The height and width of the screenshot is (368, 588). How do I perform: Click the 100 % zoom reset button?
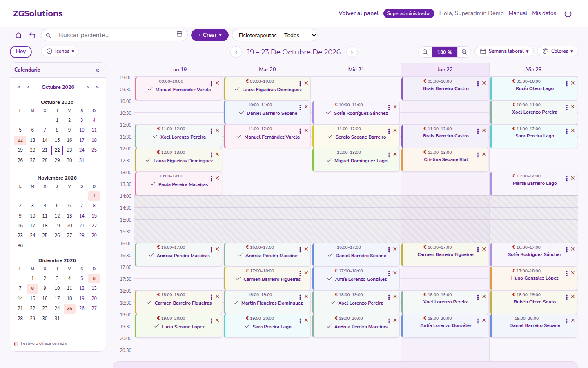tap(445, 52)
